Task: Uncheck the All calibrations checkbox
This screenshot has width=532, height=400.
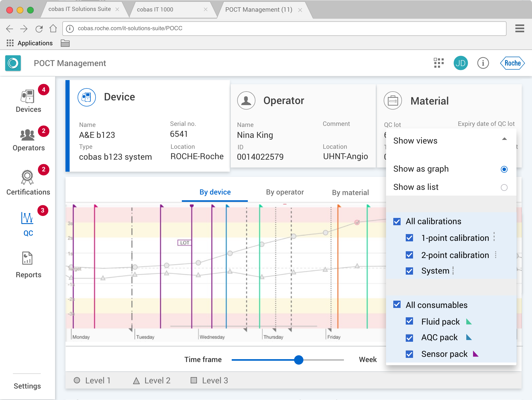Action: coord(397,222)
